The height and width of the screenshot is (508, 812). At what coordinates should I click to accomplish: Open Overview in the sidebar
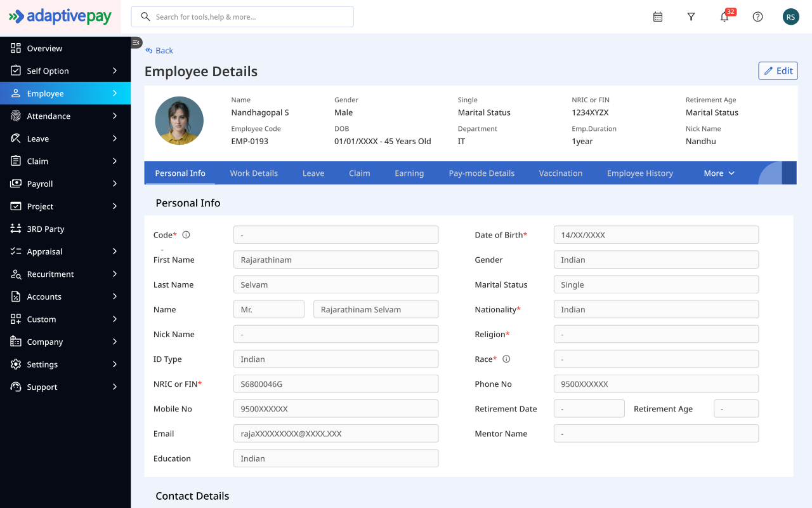click(x=65, y=48)
